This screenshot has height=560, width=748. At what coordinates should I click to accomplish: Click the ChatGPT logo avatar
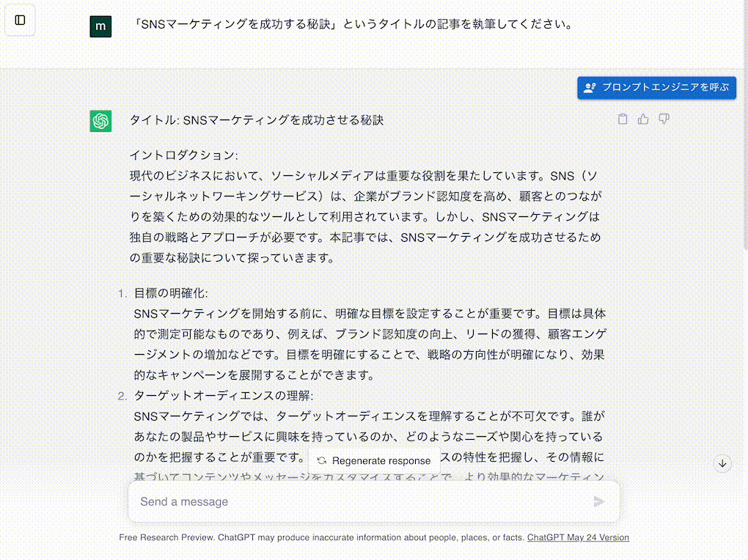[100, 121]
